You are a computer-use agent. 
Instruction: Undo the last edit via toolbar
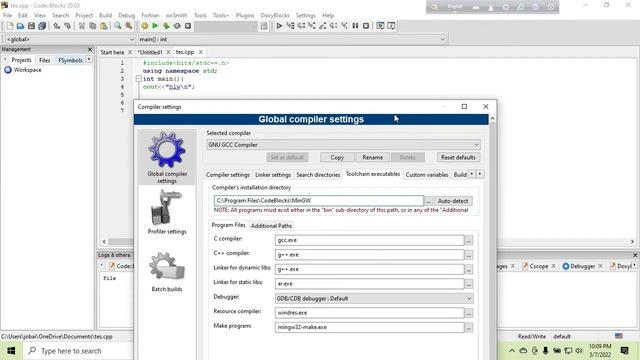click(x=56, y=26)
